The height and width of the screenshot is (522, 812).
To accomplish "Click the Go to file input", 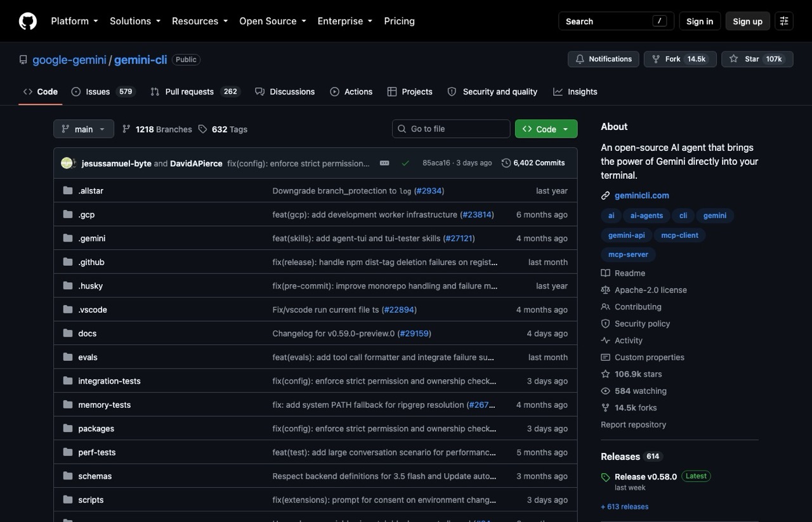I will 451,129.
